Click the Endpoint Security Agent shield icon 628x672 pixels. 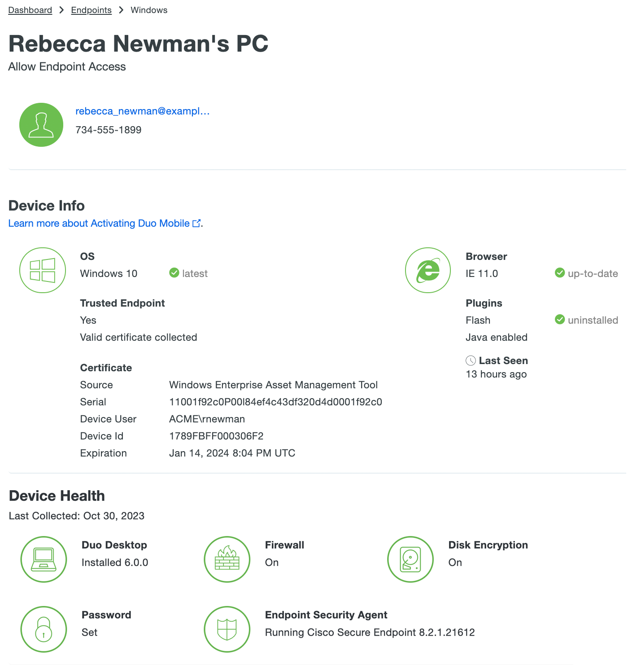click(227, 629)
